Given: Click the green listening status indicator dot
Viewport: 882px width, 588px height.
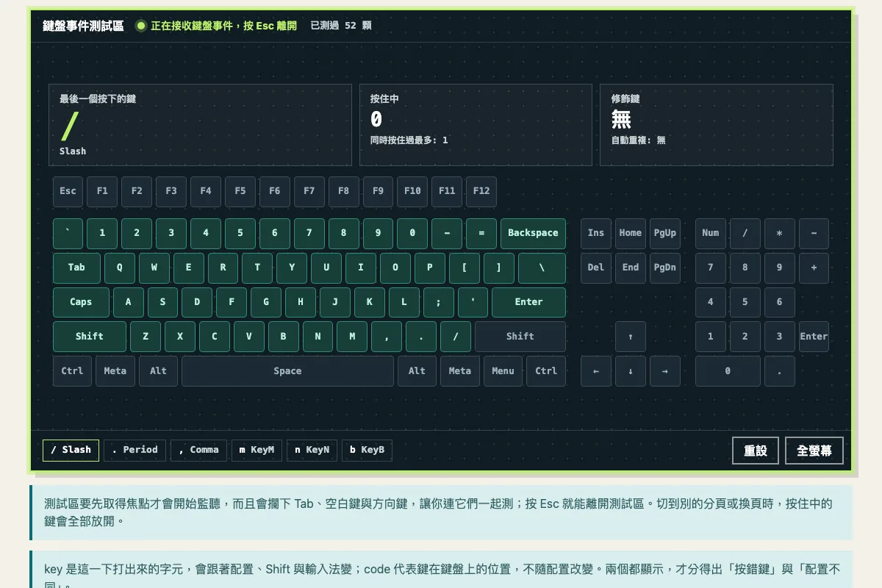Looking at the screenshot, I should tap(141, 26).
